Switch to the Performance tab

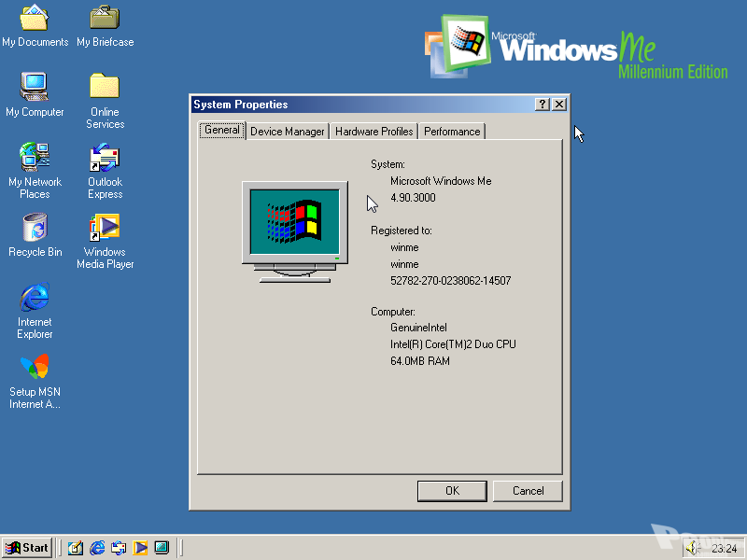[452, 132]
